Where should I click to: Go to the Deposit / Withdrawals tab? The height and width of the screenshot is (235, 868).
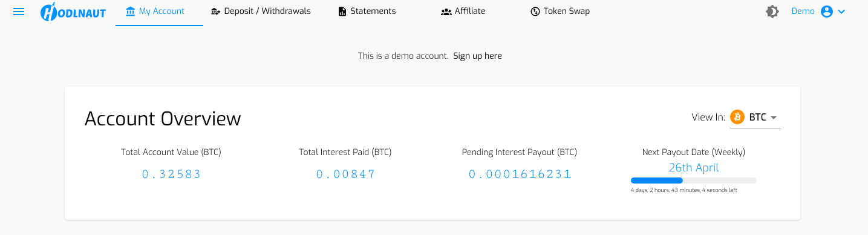pos(261,12)
